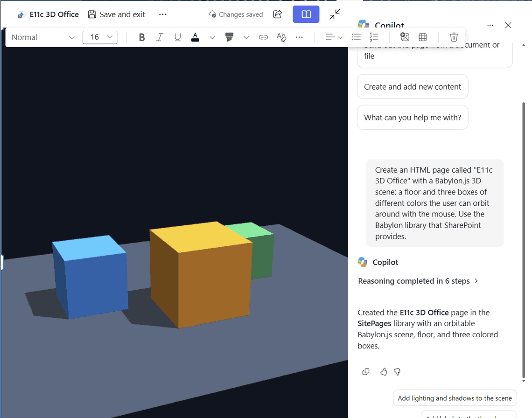Viewport: 532px width, 418px height.
Task: Open the font size 16 dropdown
Action: click(x=100, y=37)
